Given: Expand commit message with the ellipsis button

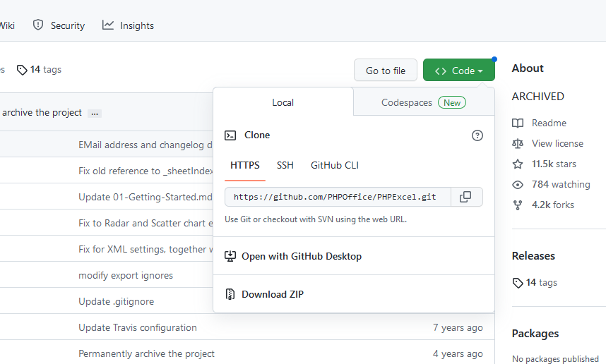Looking at the screenshot, I should pyautogui.click(x=95, y=114).
